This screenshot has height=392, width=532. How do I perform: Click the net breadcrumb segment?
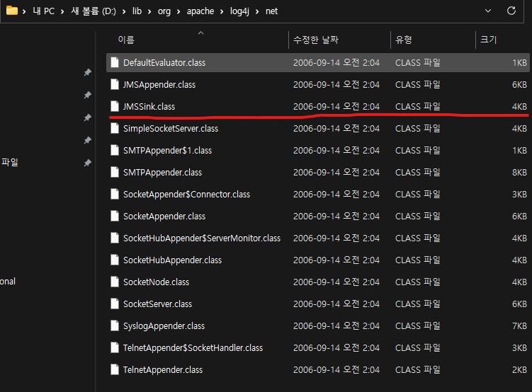(x=272, y=11)
